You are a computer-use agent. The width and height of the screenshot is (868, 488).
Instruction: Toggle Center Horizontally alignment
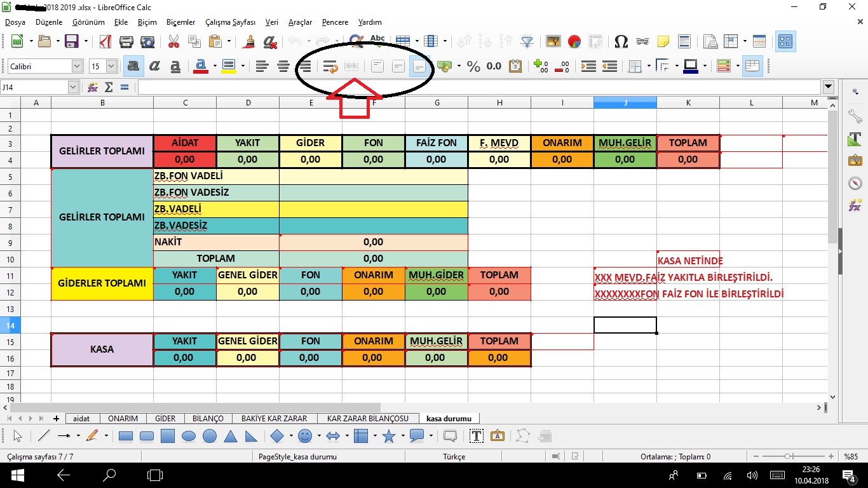(x=283, y=66)
